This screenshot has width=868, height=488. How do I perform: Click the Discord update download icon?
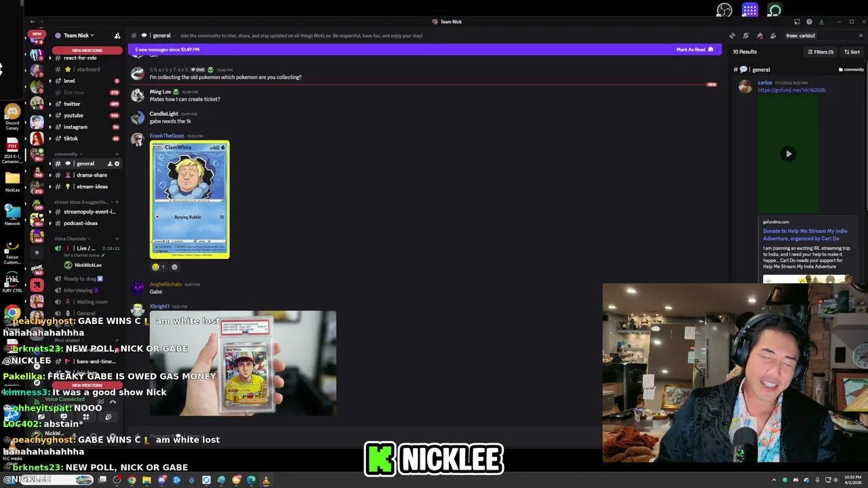pyautogui.click(x=821, y=22)
